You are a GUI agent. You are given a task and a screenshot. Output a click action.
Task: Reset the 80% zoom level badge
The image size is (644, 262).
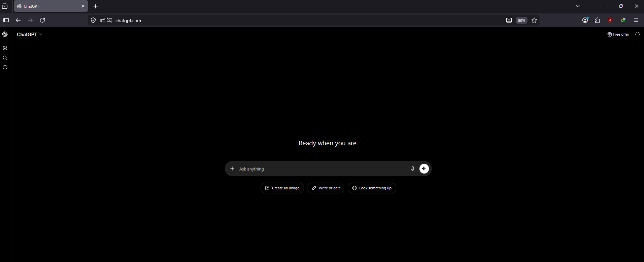click(521, 21)
